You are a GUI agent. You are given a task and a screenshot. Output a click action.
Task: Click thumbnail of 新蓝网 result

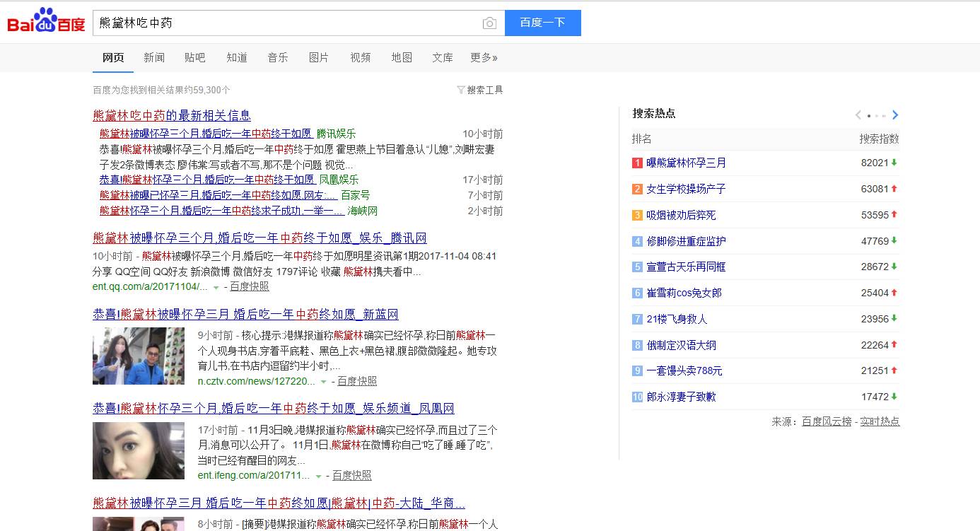coord(139,356)
